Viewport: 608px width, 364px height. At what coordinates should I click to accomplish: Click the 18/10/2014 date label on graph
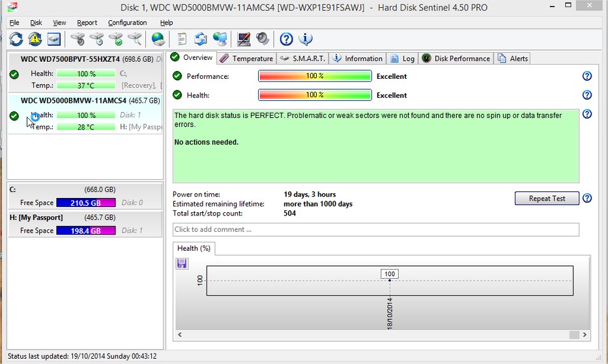tap(390, 313)
